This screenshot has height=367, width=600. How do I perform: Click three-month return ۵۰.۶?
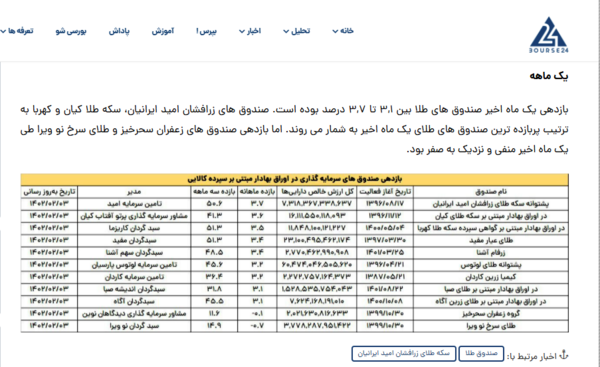(x=214, y=204)
